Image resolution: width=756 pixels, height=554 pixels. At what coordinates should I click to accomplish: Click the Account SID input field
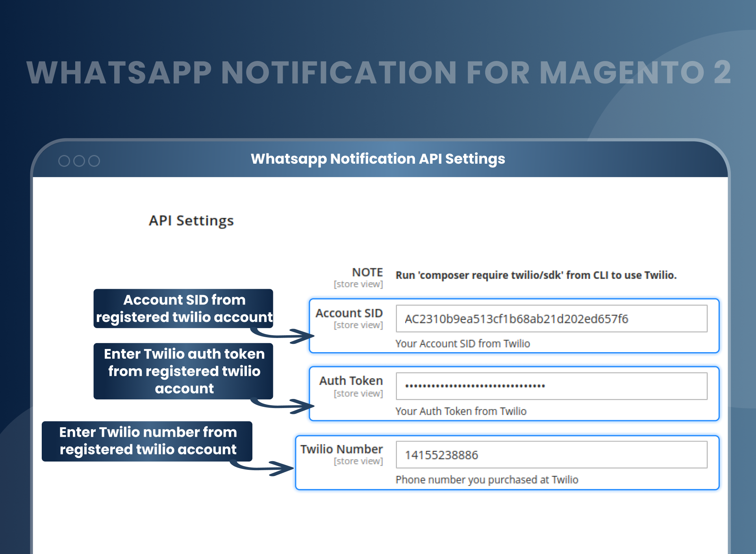[x=551, y=319]
